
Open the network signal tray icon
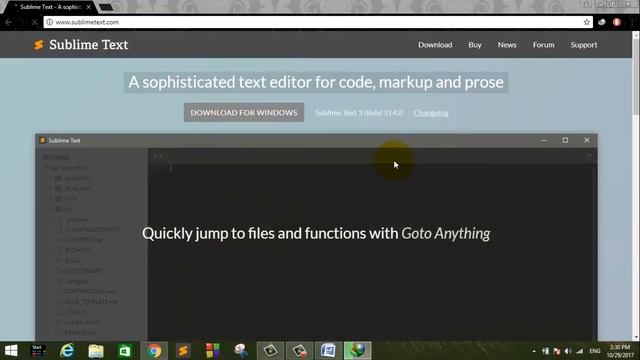(579, 351)
